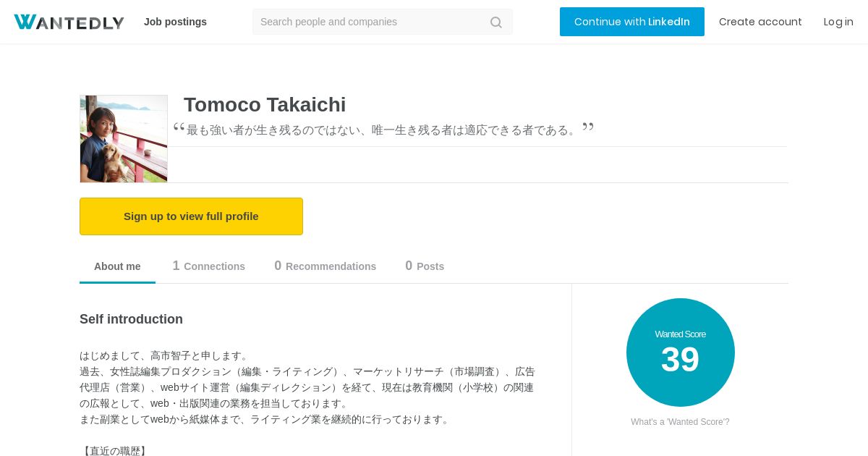Viewport: 868px width, 456px height.
Task: Click Log in link
Action: click(x=838, y=22)
